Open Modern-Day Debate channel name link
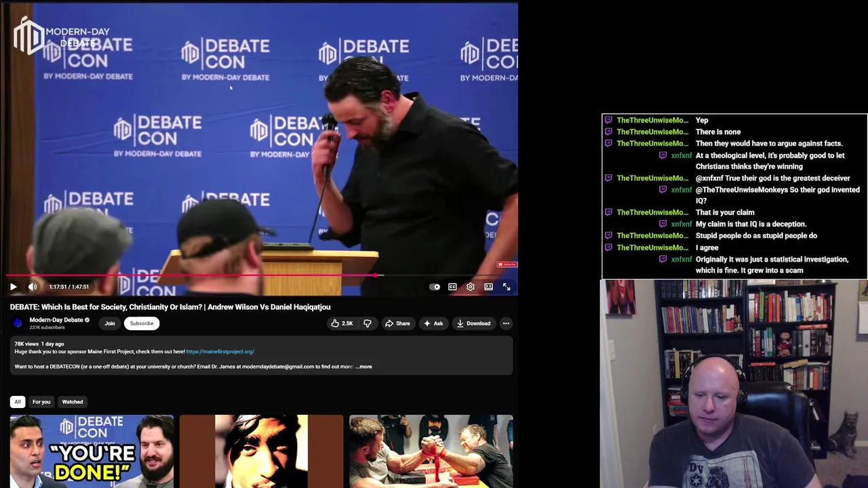868x488 pixels. (x=56, y=320)
